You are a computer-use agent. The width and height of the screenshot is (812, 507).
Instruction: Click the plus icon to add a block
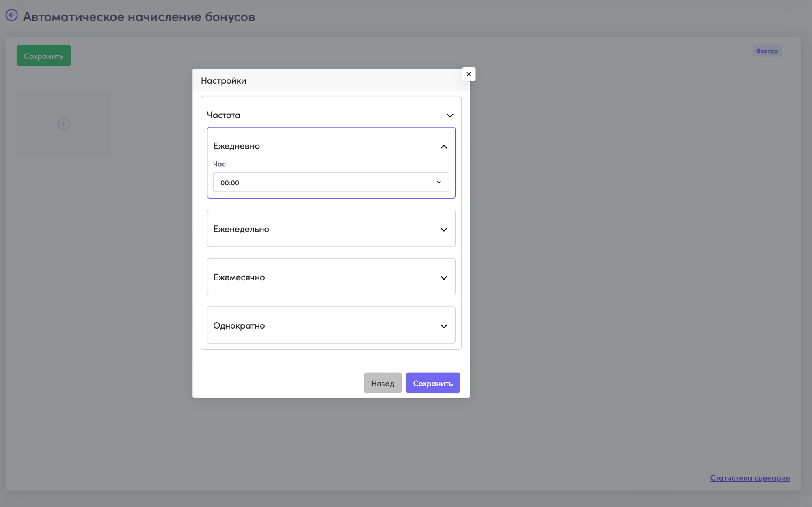click(x=64, y=124)
